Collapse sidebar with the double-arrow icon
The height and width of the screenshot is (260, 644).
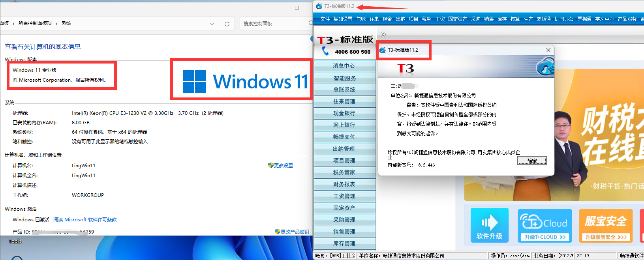pyautogui.click(x=383, y=35)
